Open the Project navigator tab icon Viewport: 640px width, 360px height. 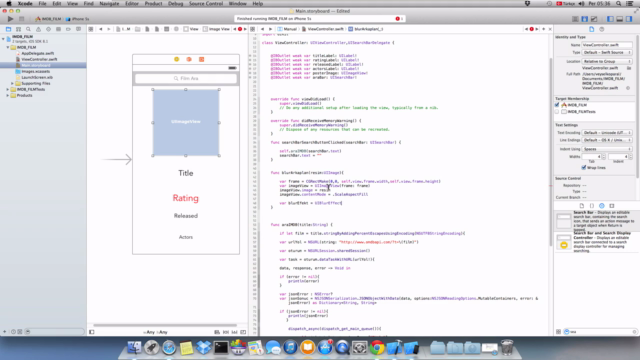click(8, 29)
